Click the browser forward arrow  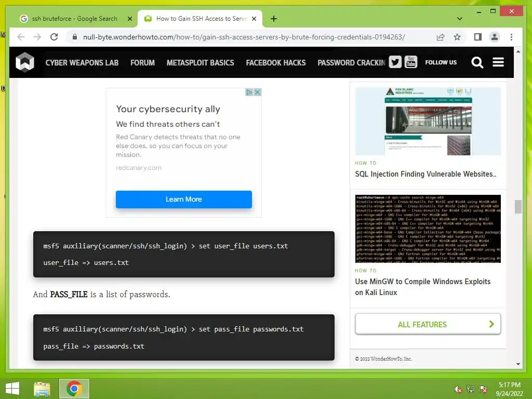pyautogui.click(x=37, y=37)
